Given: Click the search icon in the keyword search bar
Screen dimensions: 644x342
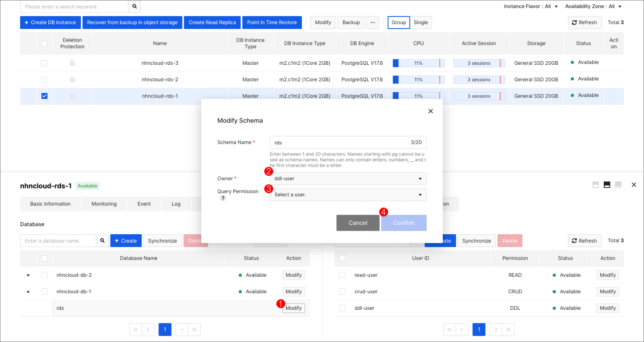Looking at the screenshot, I should point(134,7).
